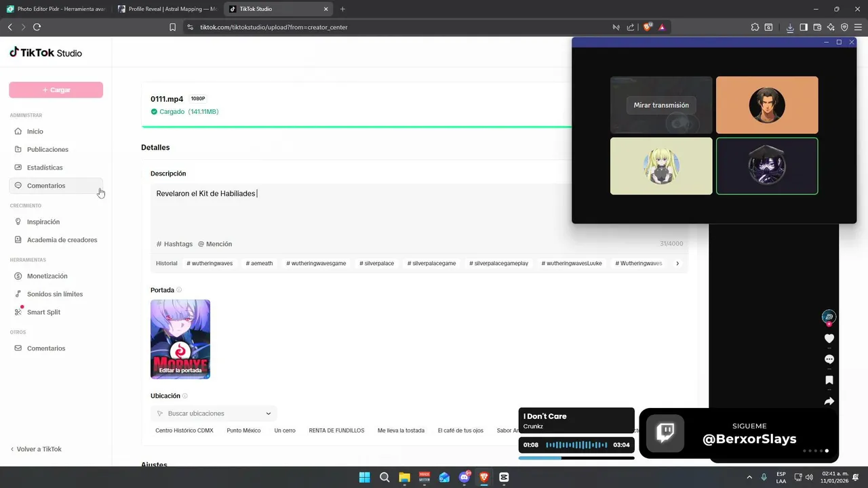Click the bookmark icon in preview

tap(829, 380)
